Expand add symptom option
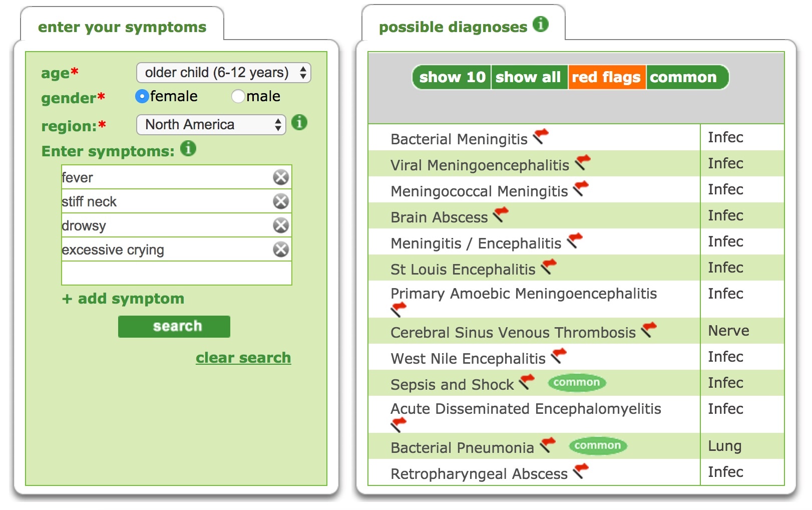This screenshot has width=812, height=510. pyautogui.click(x=122, y=299)
